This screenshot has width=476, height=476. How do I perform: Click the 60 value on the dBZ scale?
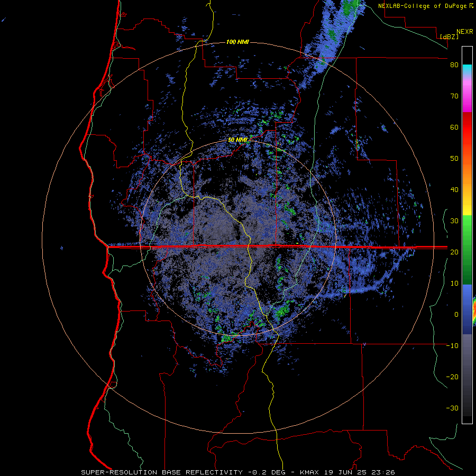coord(454,127)
